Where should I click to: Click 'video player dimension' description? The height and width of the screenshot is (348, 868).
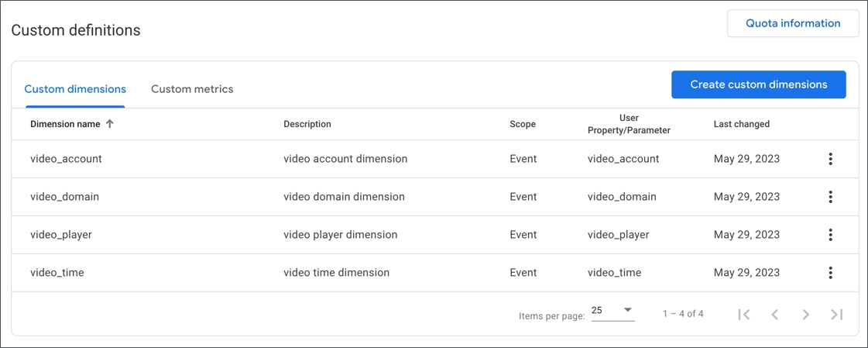coord(341,234)
